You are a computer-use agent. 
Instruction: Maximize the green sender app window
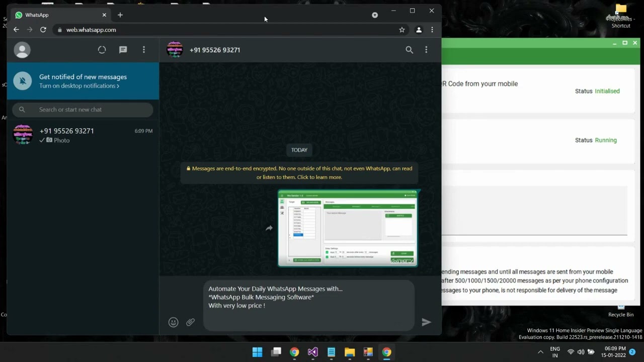click(x=625, y=43)
